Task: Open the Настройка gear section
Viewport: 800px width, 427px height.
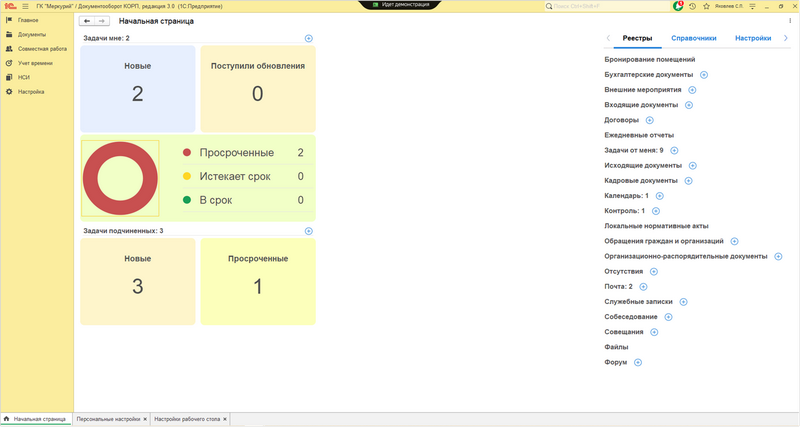Action: pos(31,91)
